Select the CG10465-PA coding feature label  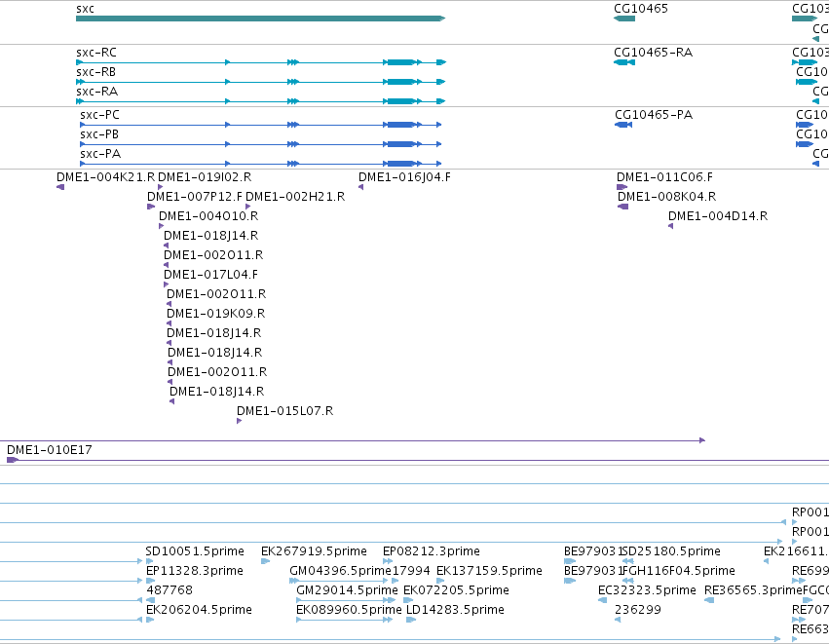tap(654, 115)
